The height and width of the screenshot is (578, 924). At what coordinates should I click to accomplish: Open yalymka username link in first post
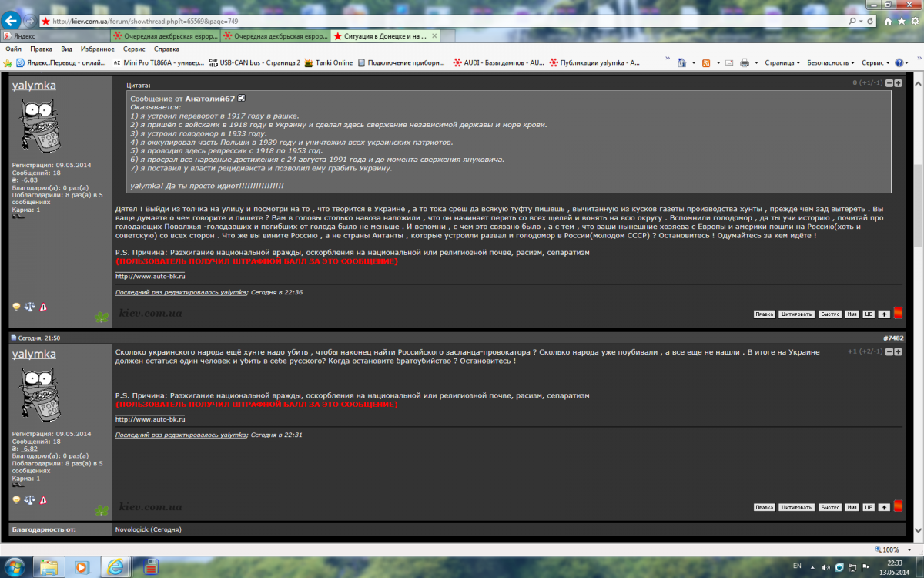click(34, 85)
